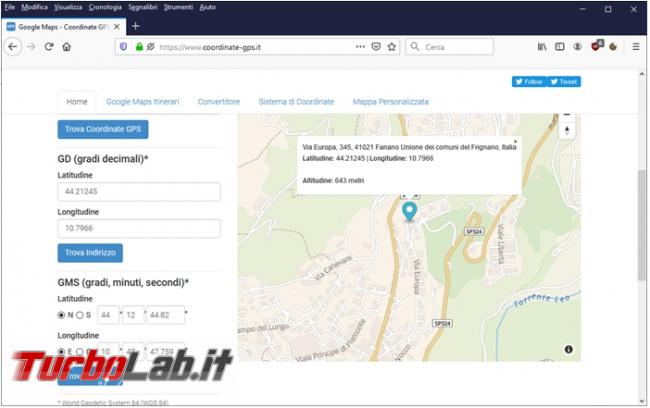Image resolution: width=650 pixels, height=408 pixels.
Task: Select the N latitude radio button
Action: [61, 315]
